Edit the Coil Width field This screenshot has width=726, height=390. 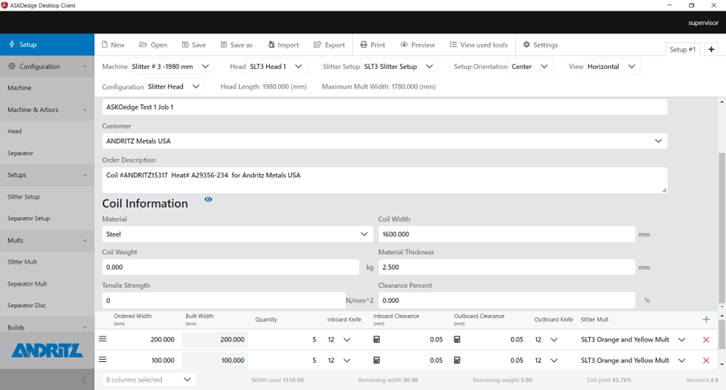click(x=507, y=234)
